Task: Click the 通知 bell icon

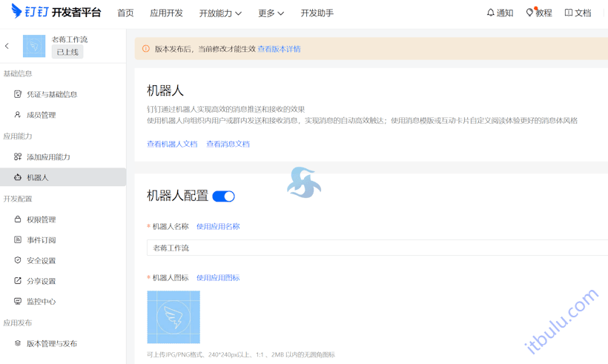Action: pos(491,13)
